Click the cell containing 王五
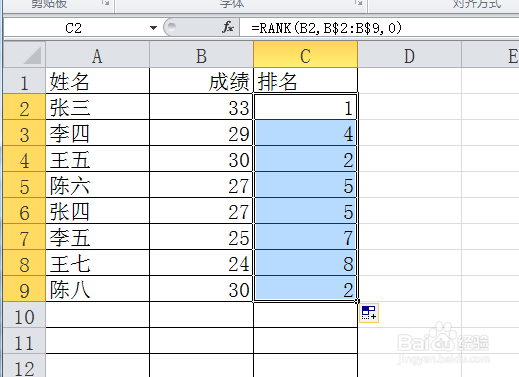 tap(97, 159)
